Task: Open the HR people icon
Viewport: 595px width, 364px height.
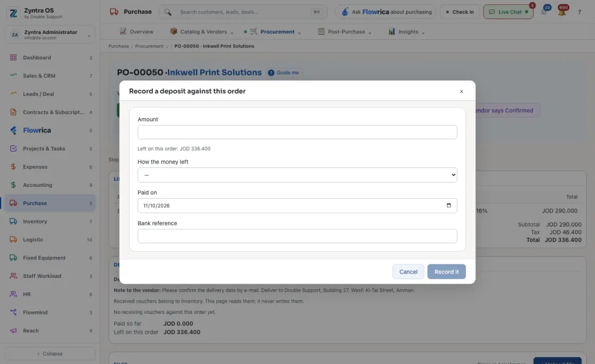Action: click(13, 294)
